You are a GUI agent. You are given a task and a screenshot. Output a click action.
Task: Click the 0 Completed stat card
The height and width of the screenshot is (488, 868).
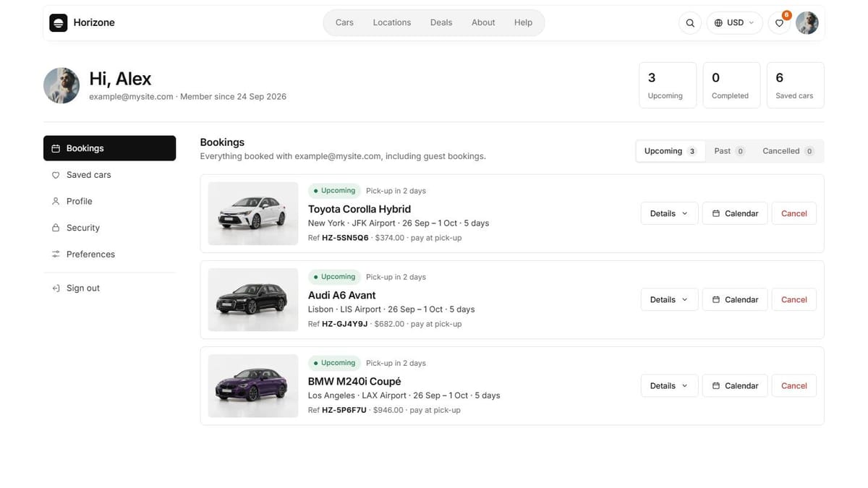point(731,85)
